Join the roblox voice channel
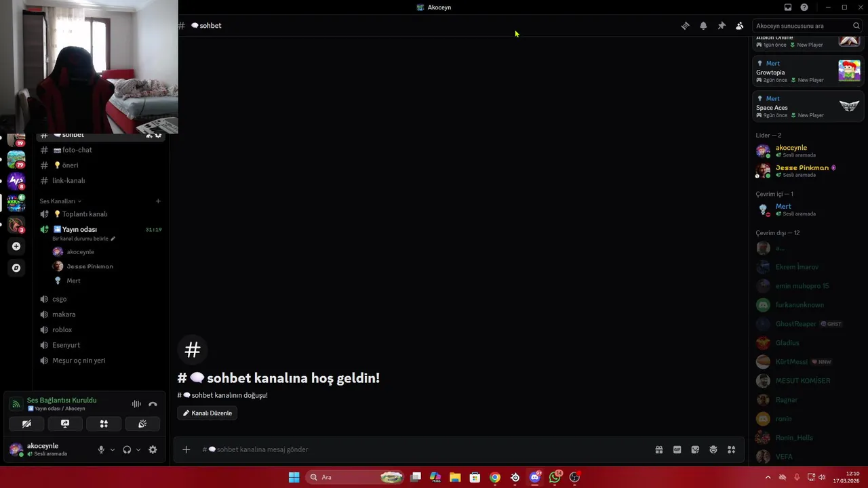Viewport: 868px width, 488px height. tap(102, 330)
